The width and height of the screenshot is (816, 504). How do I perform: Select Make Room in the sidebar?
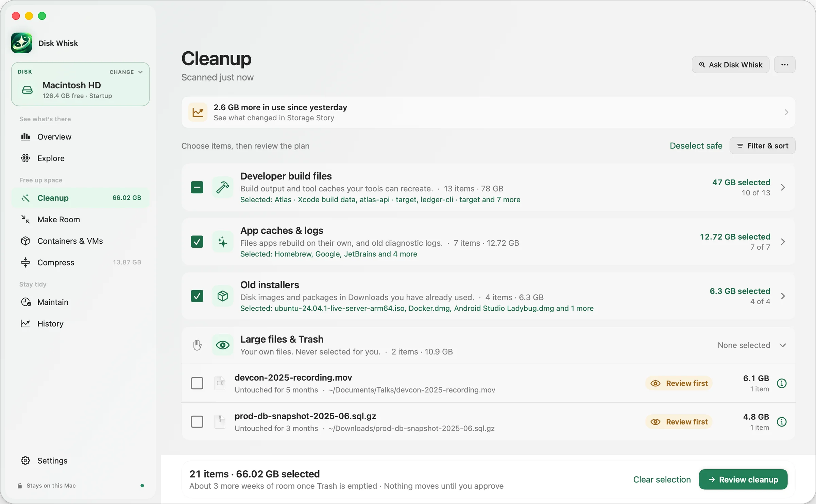pyautogui.click(x=81, y=219)
